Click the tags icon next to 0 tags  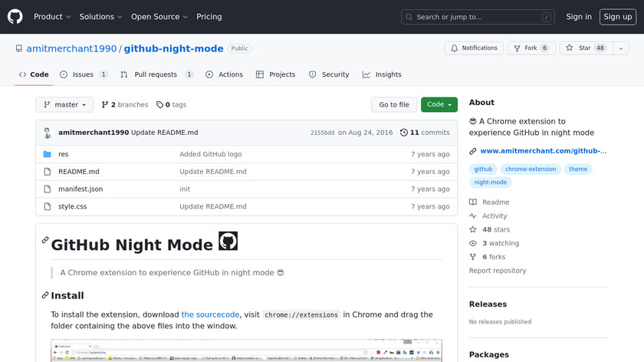click(159, 105)
